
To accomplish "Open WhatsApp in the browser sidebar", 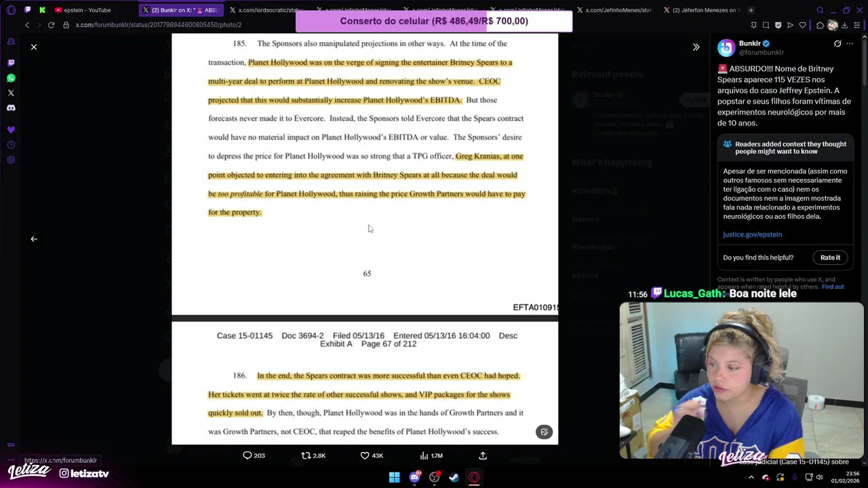I will coord(11,78).
